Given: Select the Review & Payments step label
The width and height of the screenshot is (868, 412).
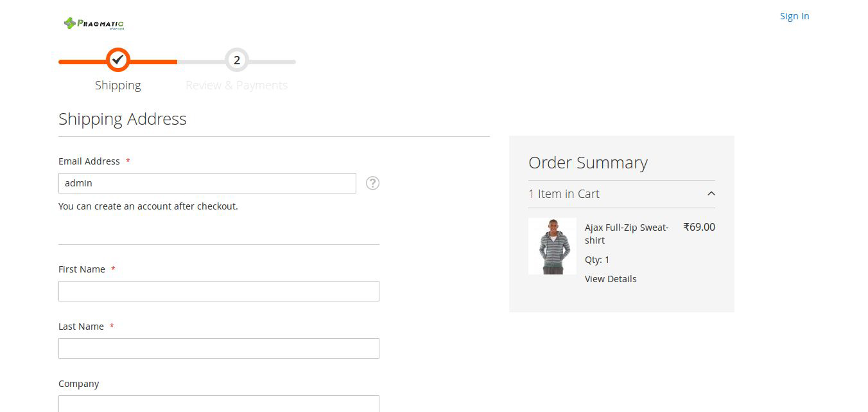Looking at the screenshot, I should pyautogui.click(x=236, y=85).
